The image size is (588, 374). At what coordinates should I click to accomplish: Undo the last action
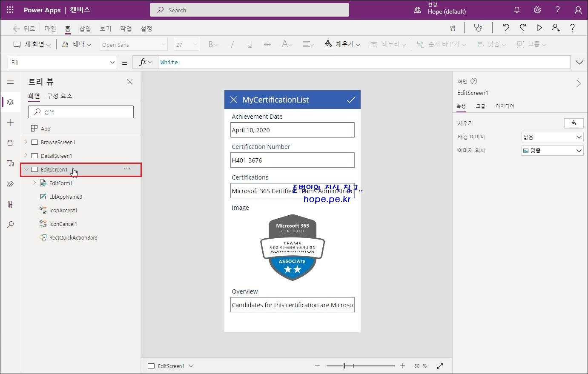click(x=506, y=28)
